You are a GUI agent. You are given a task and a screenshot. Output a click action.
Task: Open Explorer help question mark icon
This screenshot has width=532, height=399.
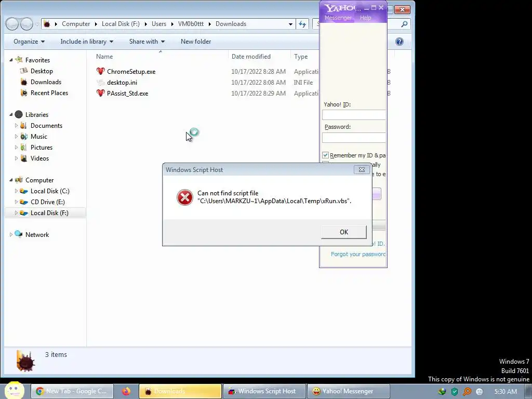(x=400, y=42)
